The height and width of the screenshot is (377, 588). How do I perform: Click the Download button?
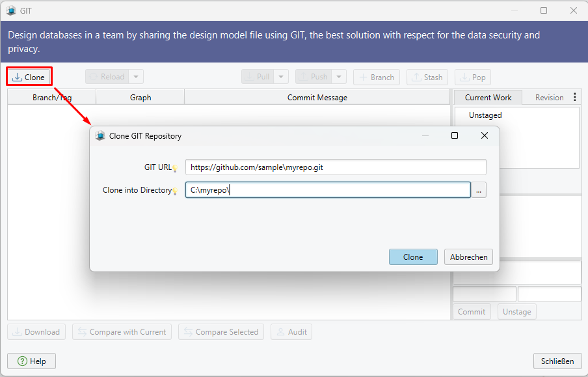[36, 332]
